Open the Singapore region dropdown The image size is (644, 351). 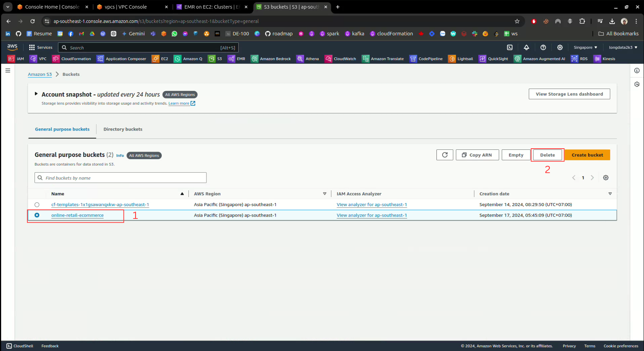click(x=585, y=48)
